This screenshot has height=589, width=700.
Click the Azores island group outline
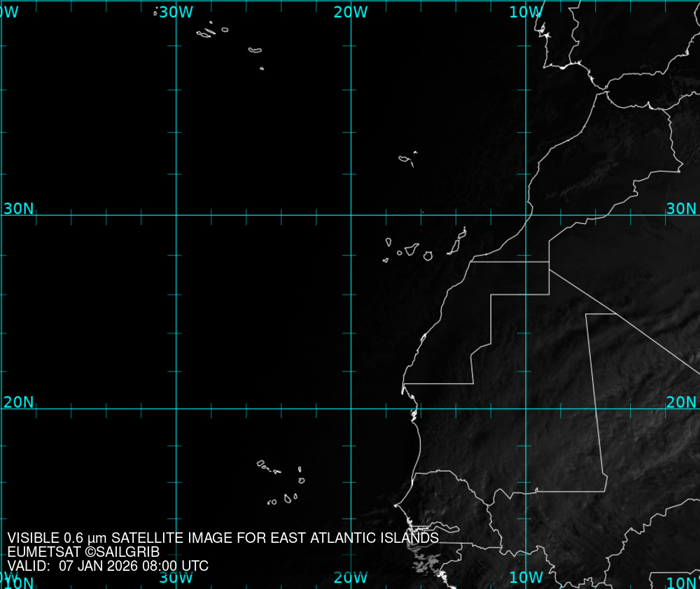[207, 32]
